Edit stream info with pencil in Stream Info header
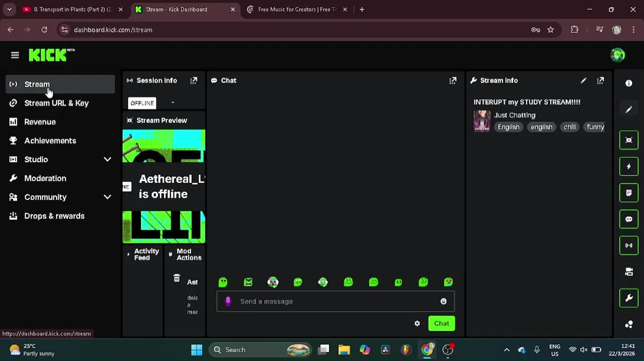 (x=583, y=81)
